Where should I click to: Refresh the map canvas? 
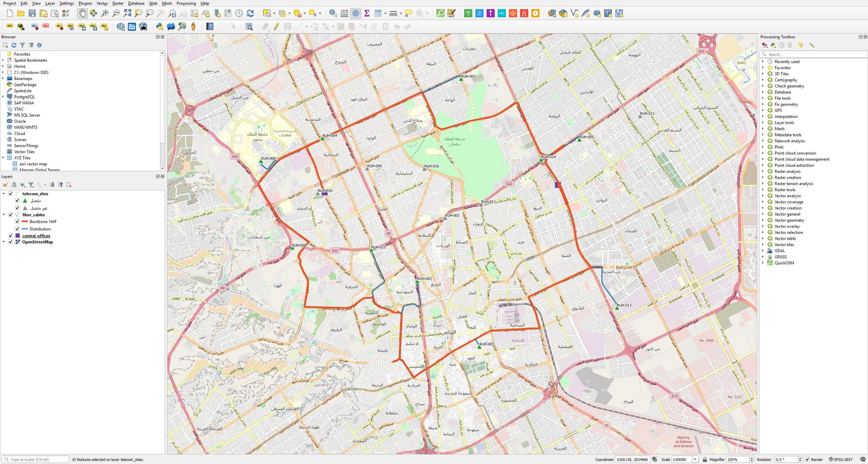(x=250, y=14)
